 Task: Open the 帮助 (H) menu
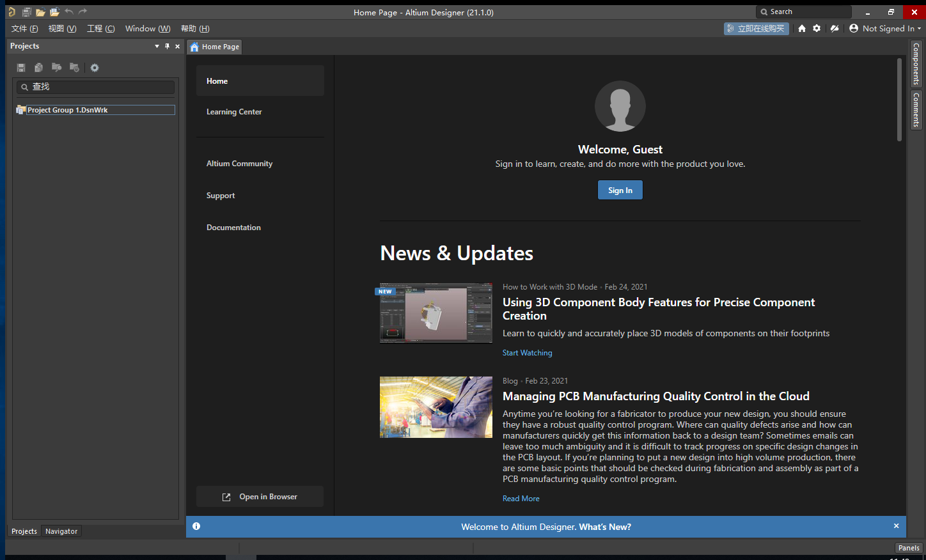click(x=195, y=28)
